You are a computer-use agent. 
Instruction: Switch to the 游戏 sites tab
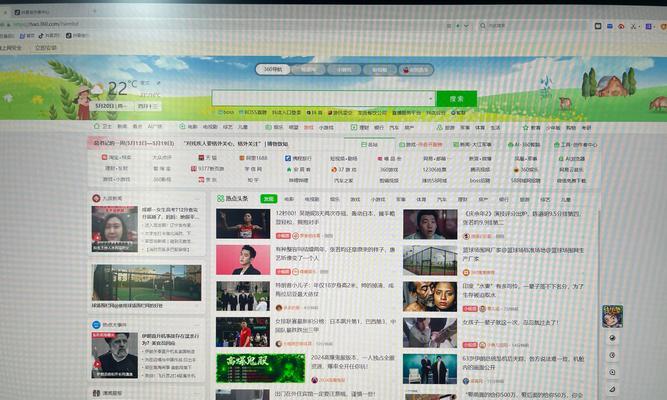click(420, 145)
